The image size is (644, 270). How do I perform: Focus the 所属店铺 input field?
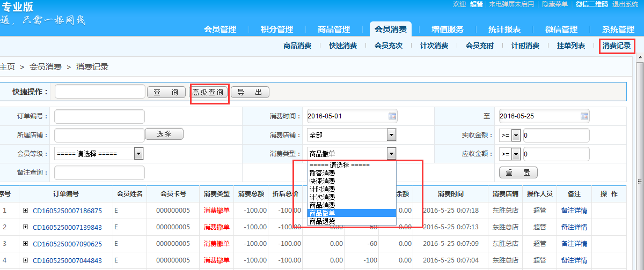[x=100, y=135]
